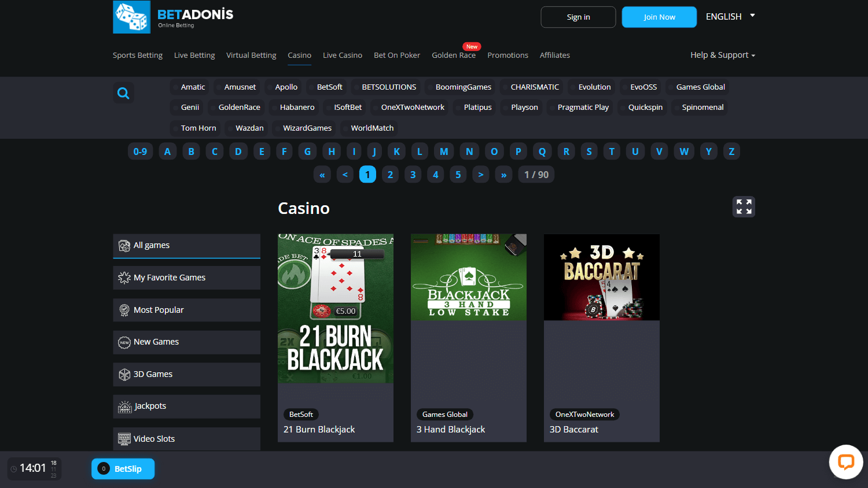Image resolution: width=868 pixels, height=488 pixels.
Task: Open the live chat bubble icon
Action: [x=846, y=462]
